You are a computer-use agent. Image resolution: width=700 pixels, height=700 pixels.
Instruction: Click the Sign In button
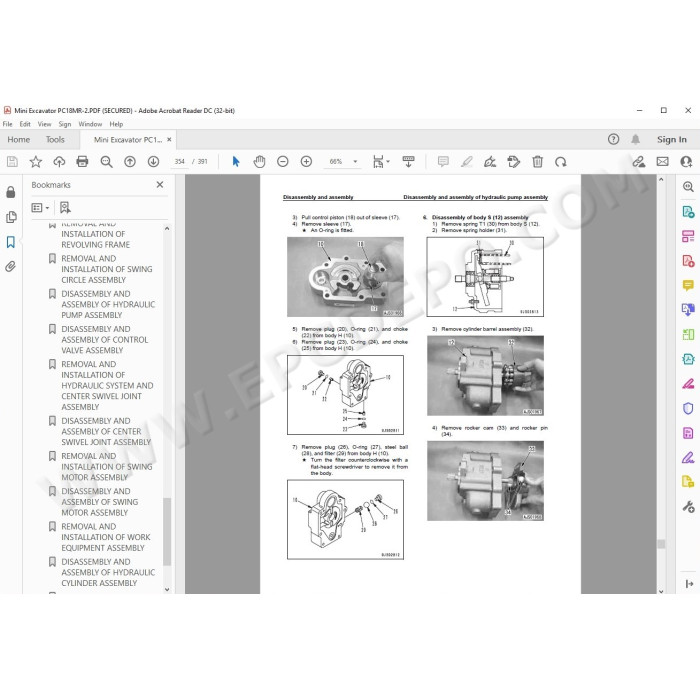coord(671,140)
